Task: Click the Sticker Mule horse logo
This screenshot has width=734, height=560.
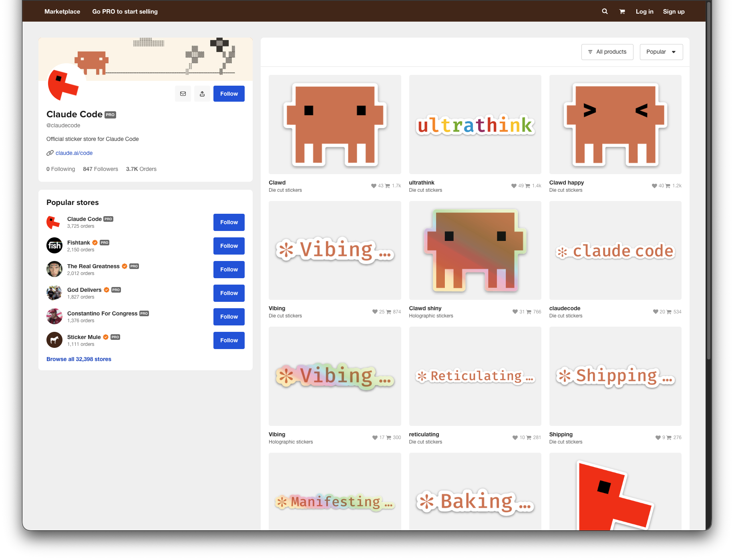Action: coord(54,340)
